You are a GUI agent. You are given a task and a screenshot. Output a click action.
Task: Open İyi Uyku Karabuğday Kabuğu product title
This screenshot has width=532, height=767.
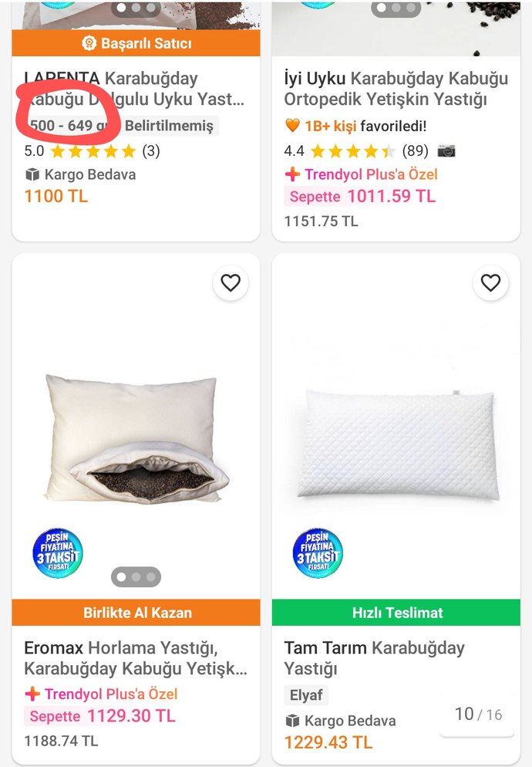(x=396, y=89)
